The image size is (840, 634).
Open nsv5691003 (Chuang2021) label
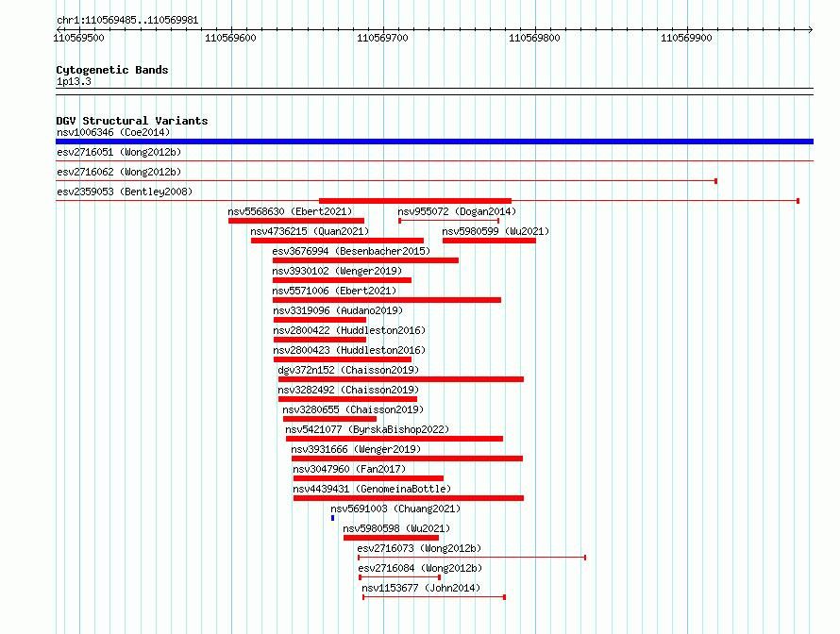coord(395,509)
